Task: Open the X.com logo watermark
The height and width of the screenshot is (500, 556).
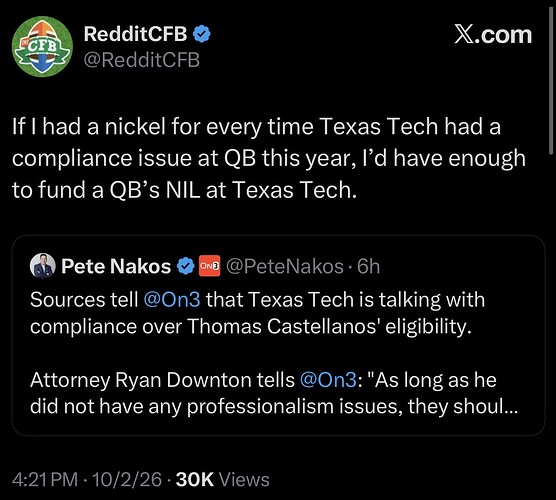Action: coord(493,35)
